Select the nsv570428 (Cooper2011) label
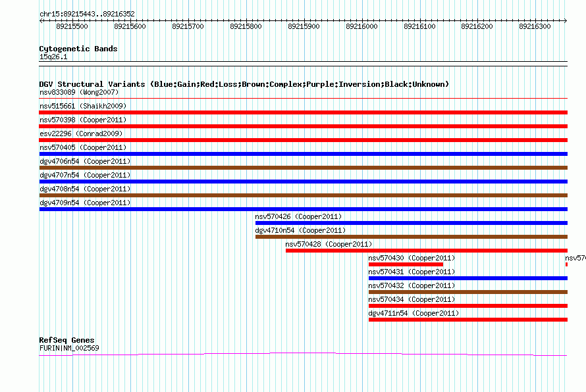 (329, 244)
